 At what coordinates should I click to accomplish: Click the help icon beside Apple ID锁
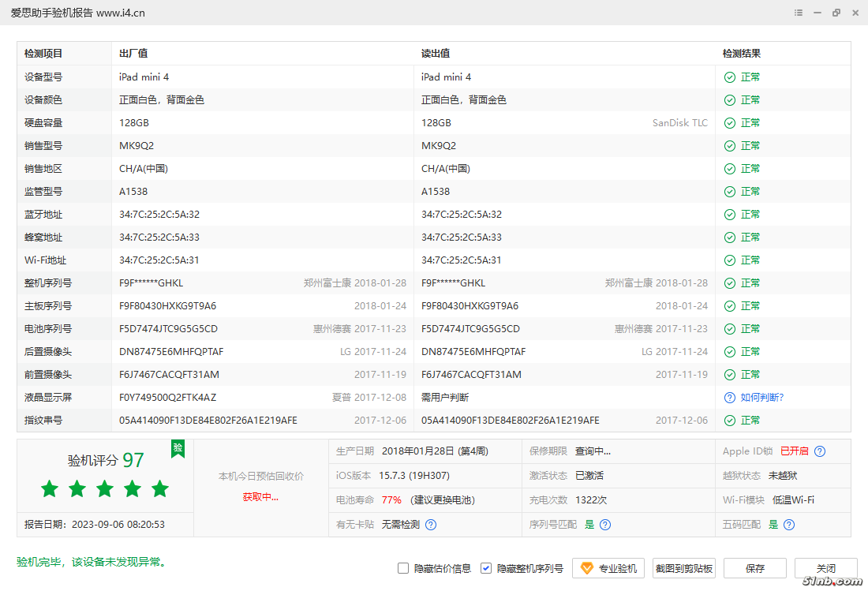(820, 451)
